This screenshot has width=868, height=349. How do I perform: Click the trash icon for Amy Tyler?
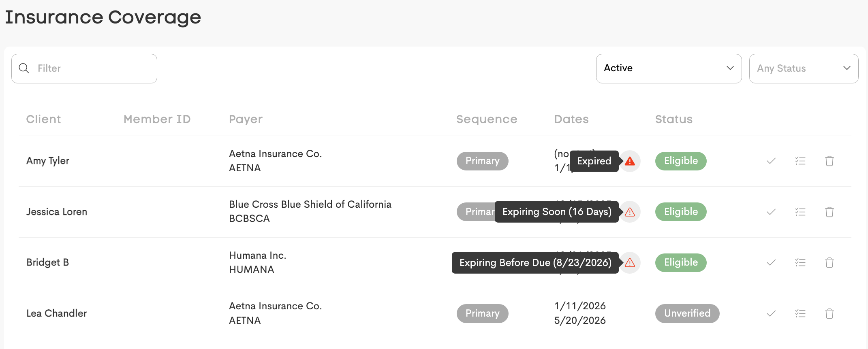coord(829,161)
